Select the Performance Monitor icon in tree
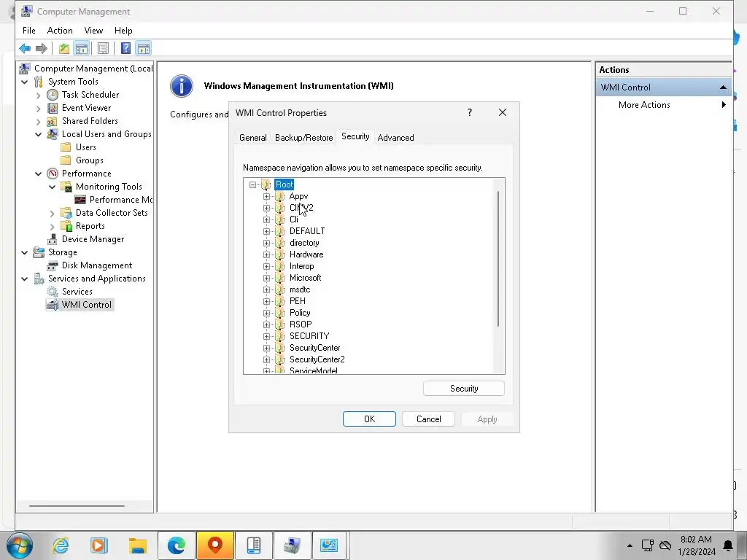This screenshot has width=747, height=560. [80, 200]
